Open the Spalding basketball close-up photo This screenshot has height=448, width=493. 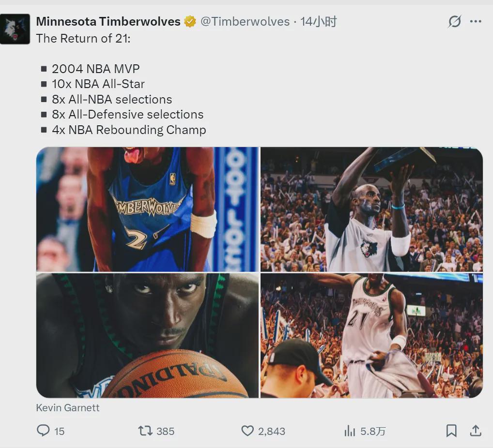coord(147,336)
